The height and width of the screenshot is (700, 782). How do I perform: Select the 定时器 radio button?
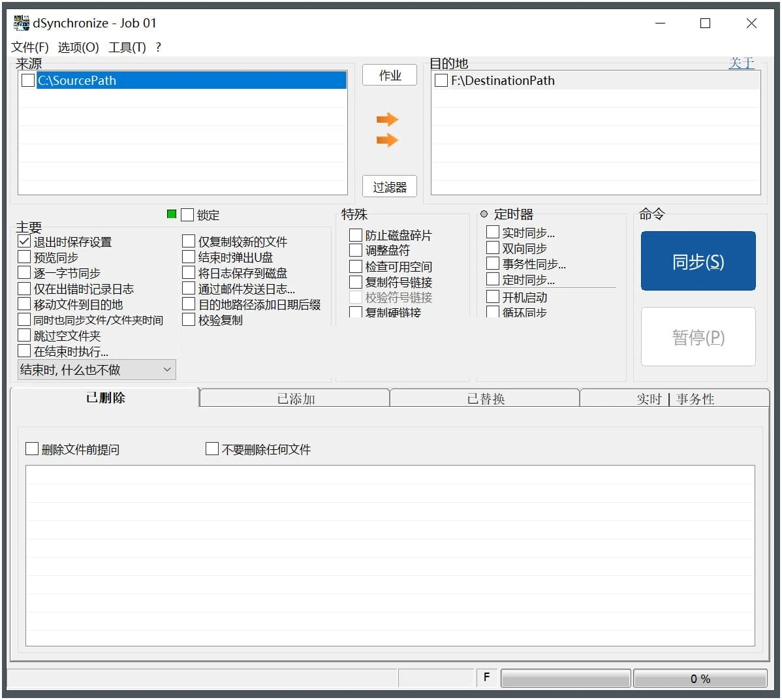484,214
